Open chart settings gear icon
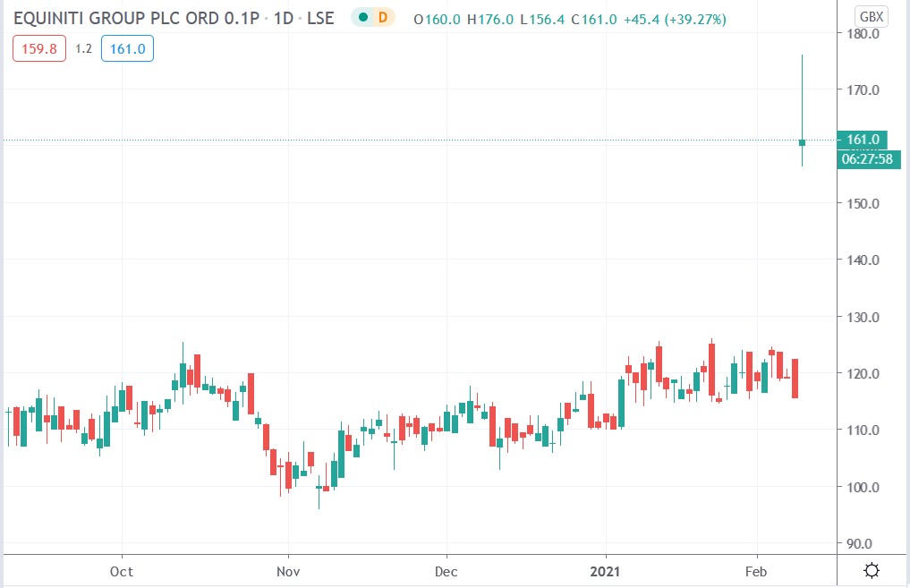The height and width of the screenshot is (588, 910). pyautogui.click(x=872, y=571)
